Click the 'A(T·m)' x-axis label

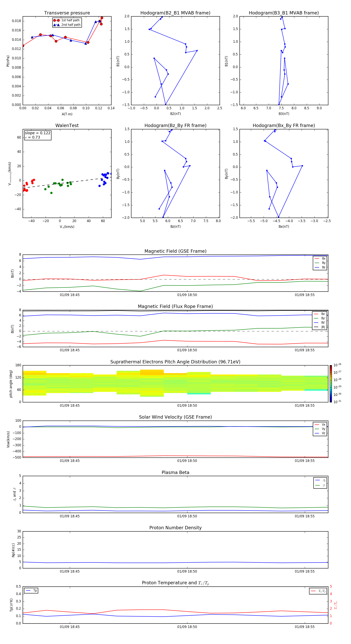pyautogui.click(x=67, y=114)
